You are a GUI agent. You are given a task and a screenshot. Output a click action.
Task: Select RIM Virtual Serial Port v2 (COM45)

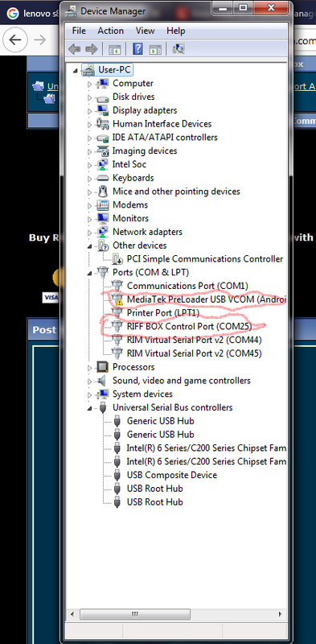tap(194, 353)
